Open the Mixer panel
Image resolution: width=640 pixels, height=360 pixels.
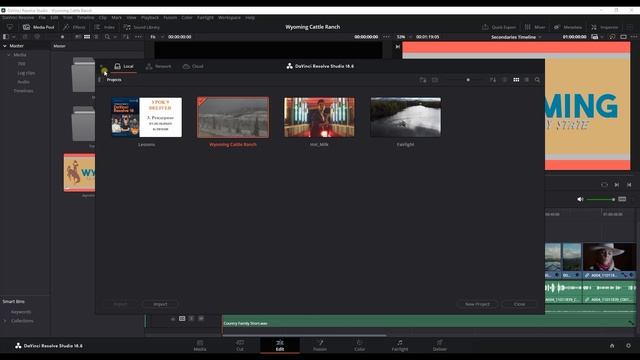click(535, 27)
